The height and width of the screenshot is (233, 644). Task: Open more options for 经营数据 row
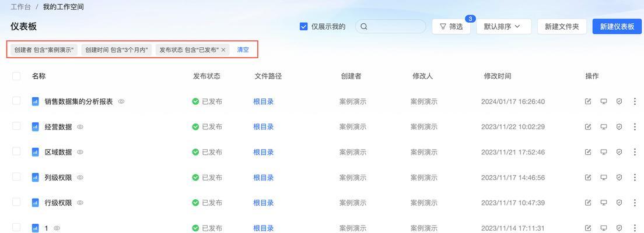635,127
